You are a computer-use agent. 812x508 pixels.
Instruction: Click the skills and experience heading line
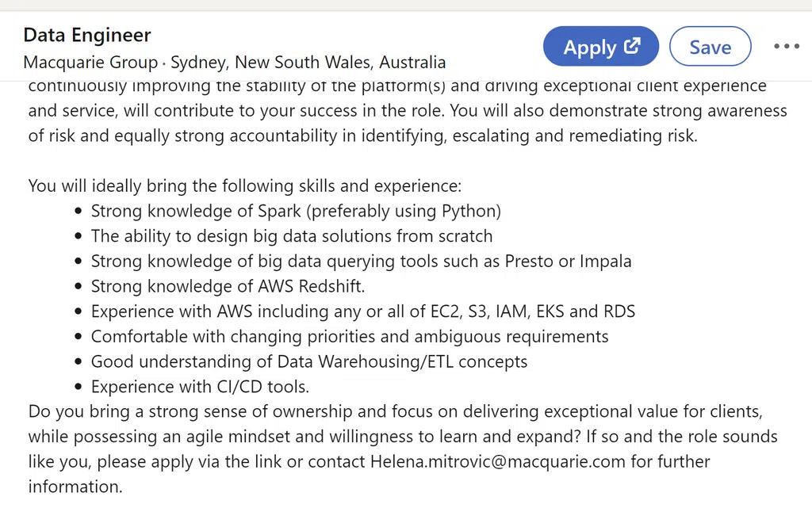244,185
